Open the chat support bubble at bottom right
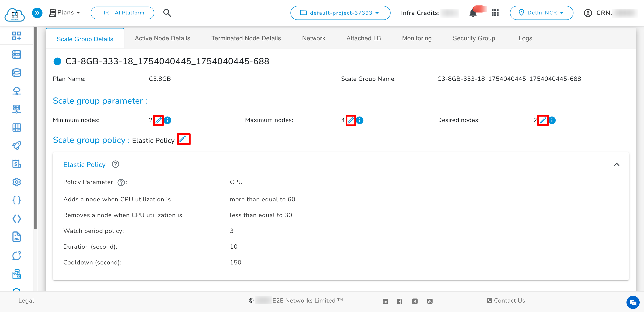The width and height of the screenshot is (644, 312). tap(633, 303)
